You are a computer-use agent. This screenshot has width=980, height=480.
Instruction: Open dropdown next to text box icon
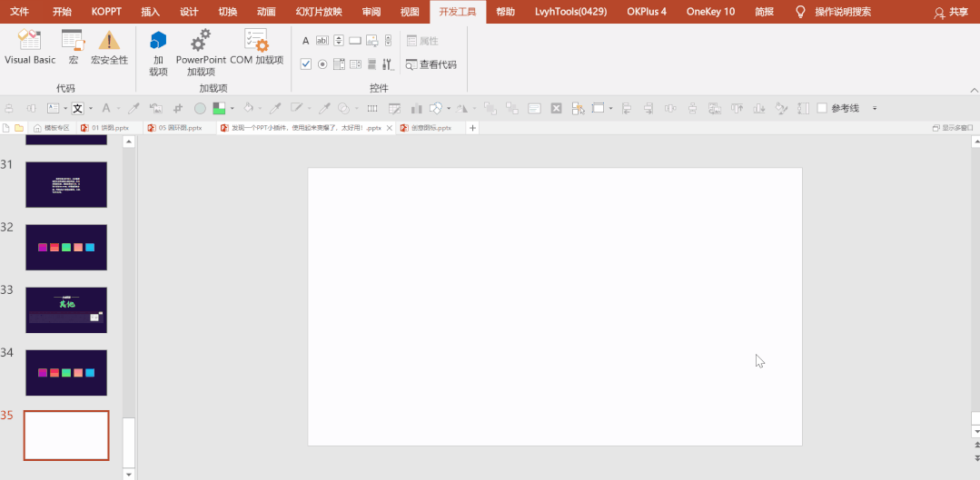[x=65, y=109]
